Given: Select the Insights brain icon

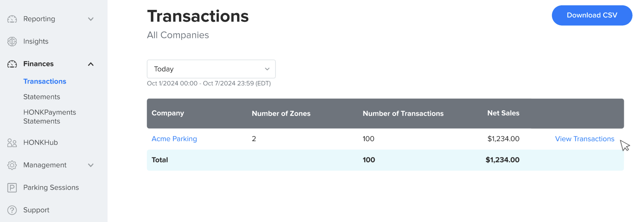Looking at the screenshot, I should pyautogui.click(x=12, y=41).
